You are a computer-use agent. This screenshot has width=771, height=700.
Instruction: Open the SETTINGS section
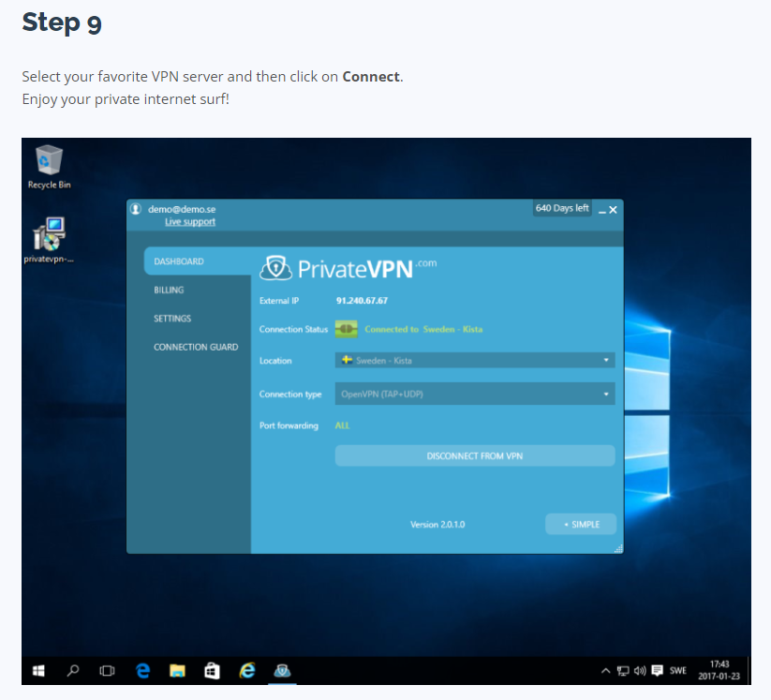[x=172, y=319]
